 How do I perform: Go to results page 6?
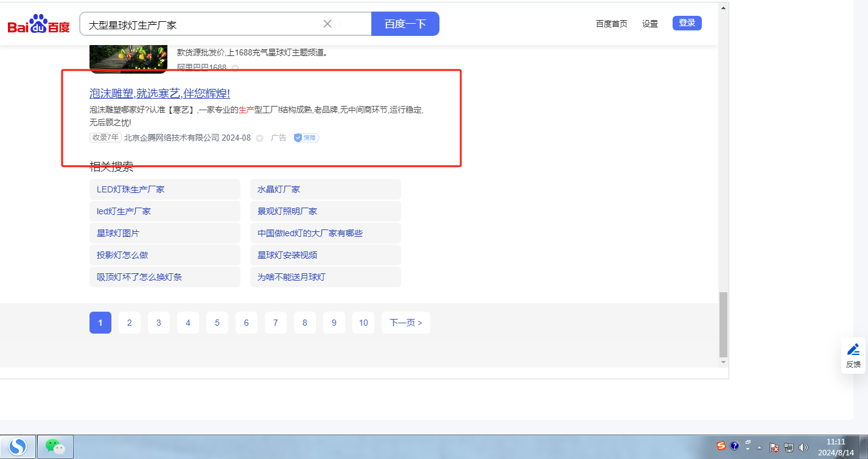pyautogui.click(x=247, y=323)
